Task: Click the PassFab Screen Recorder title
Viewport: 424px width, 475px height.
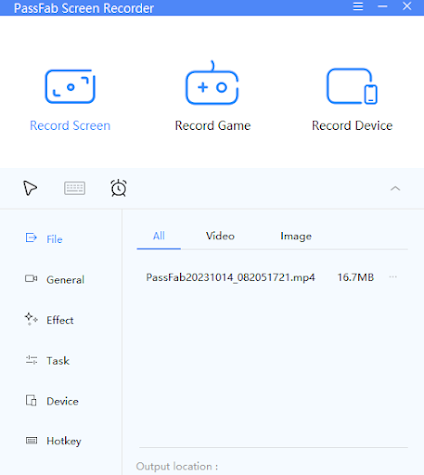Action: click(x=84, y=8)
